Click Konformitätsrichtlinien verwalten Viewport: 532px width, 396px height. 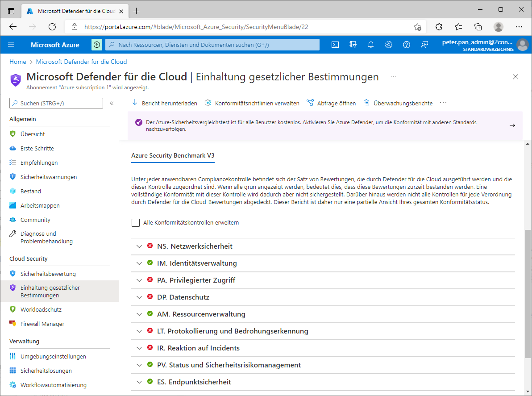click(x=252, y=103)
